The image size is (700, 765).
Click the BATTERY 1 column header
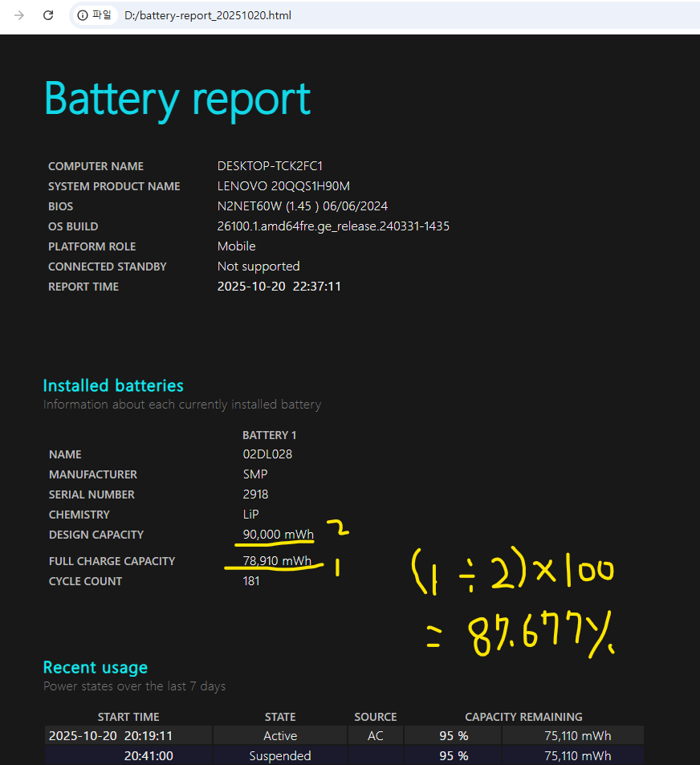(269, 435)
